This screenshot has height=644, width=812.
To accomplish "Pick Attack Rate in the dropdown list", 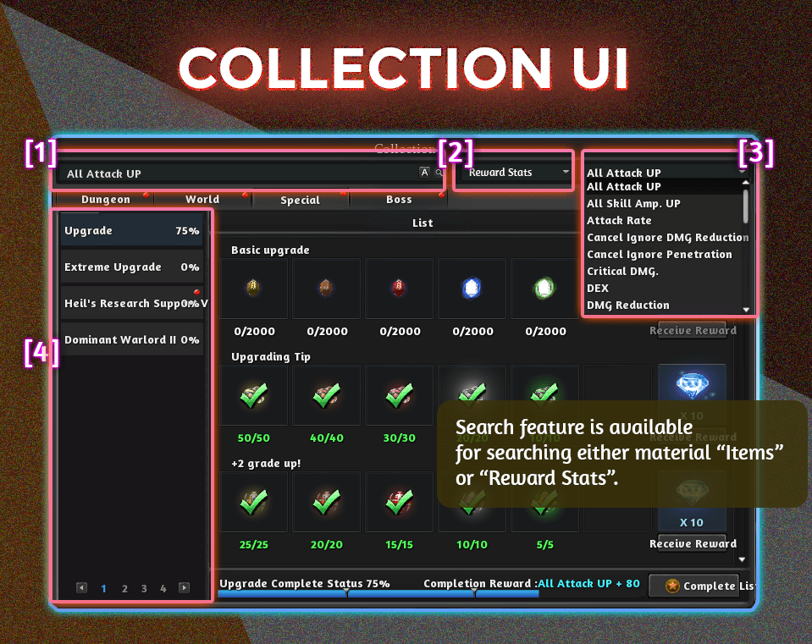I will click(x=619, y=221).
